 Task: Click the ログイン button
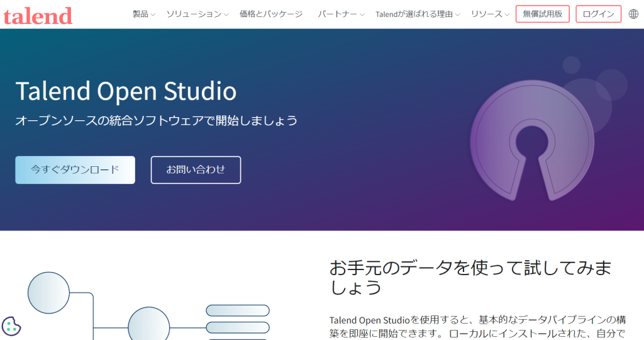pos(599,14)
